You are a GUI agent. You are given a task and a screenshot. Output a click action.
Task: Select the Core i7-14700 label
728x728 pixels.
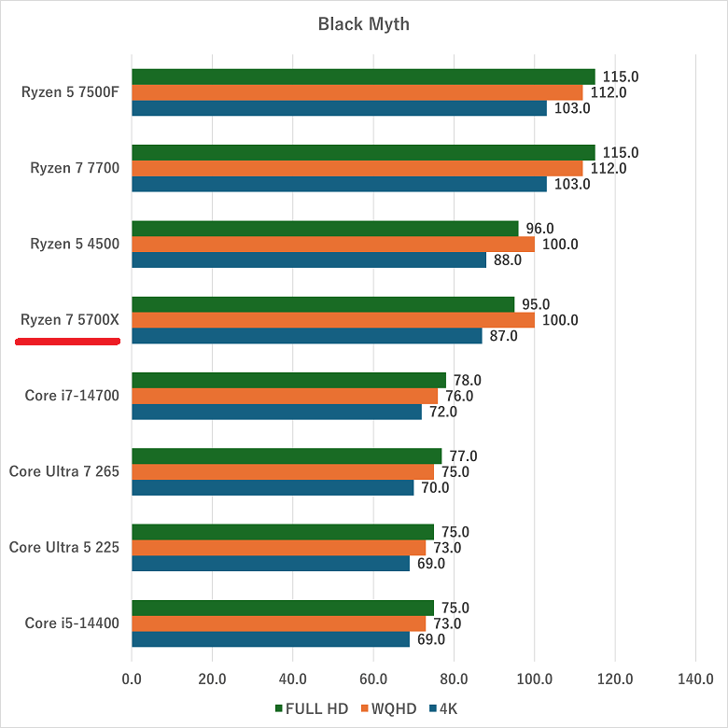72,395
